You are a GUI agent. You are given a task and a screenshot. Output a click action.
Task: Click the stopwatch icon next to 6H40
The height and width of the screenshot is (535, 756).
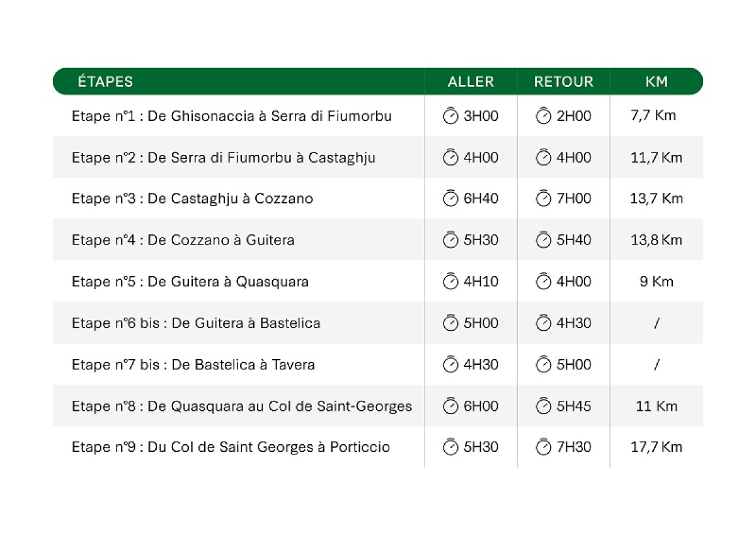pos(450,198)
